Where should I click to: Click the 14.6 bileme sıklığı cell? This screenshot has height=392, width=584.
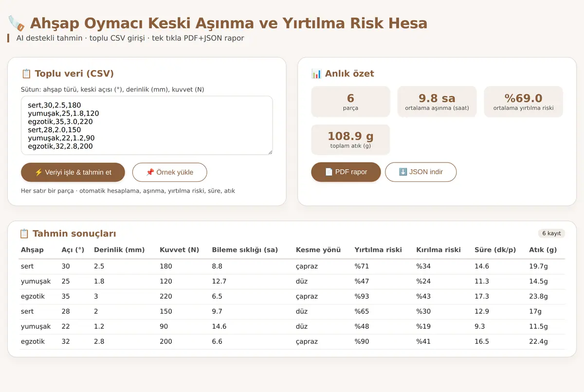219,326
